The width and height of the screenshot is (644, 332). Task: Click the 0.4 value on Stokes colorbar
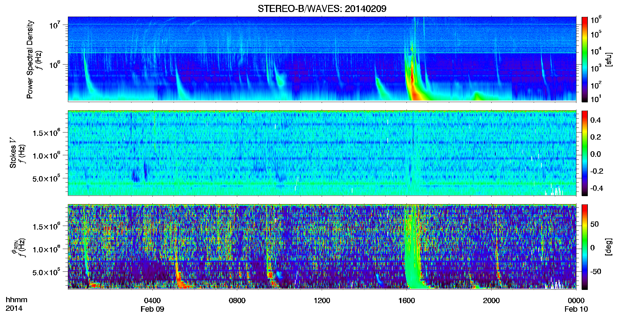tap(595, 120)
